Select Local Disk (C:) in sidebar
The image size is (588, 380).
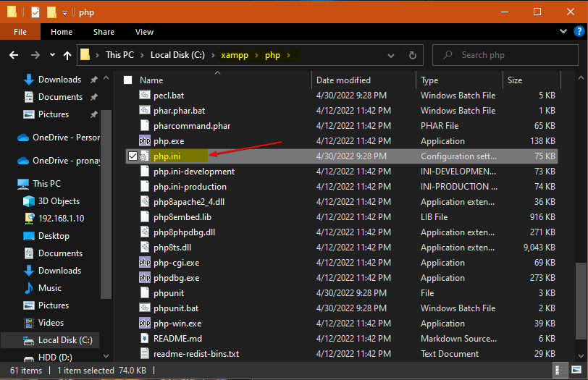click(65, 340)
